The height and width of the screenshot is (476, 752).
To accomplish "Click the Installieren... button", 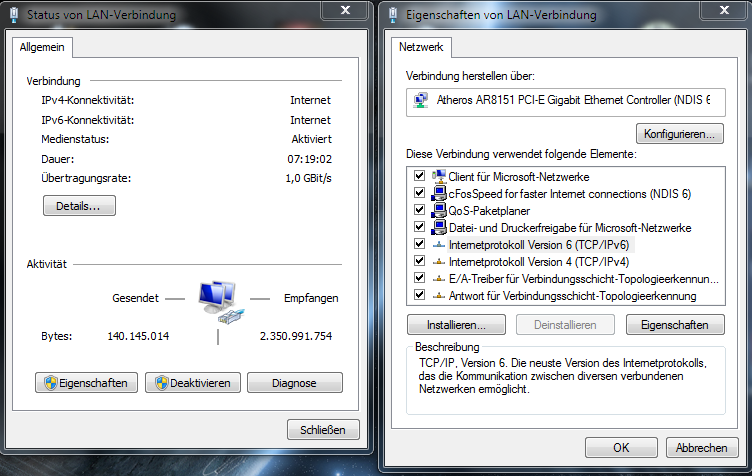I will tap(456, 325).
